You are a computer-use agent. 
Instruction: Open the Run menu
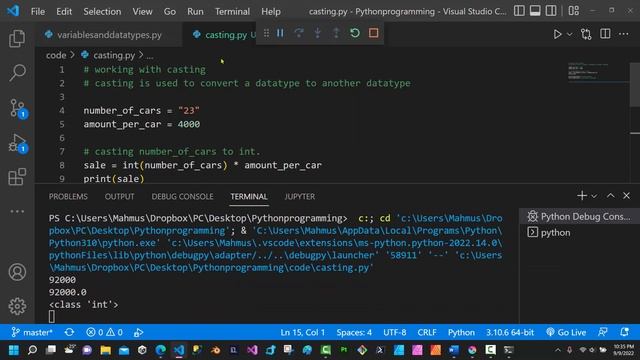point(195,11)
